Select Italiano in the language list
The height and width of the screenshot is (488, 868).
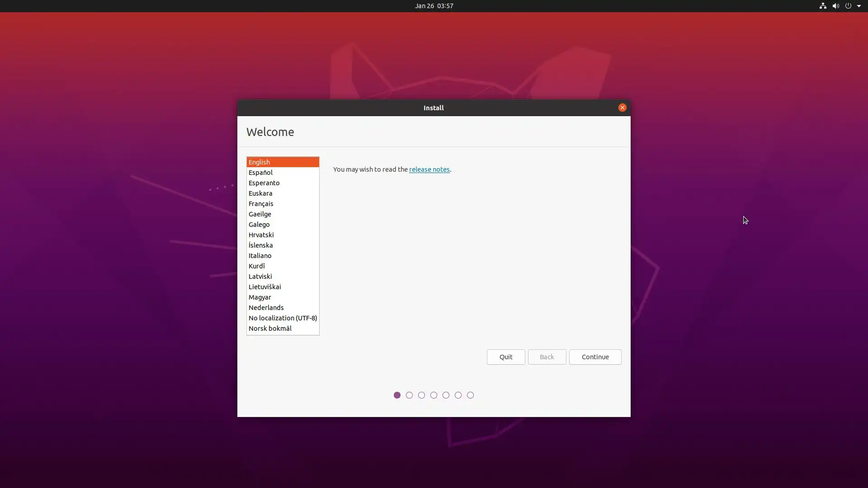(x=260, y=256)
